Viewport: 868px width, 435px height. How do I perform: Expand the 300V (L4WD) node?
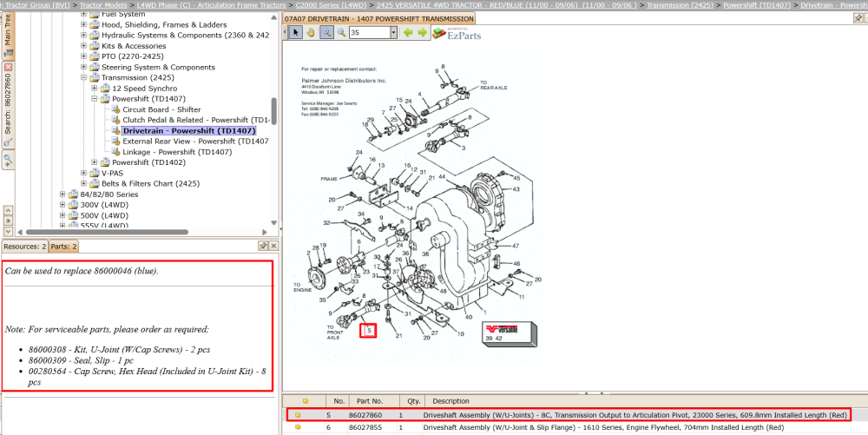tap(62, 205)
